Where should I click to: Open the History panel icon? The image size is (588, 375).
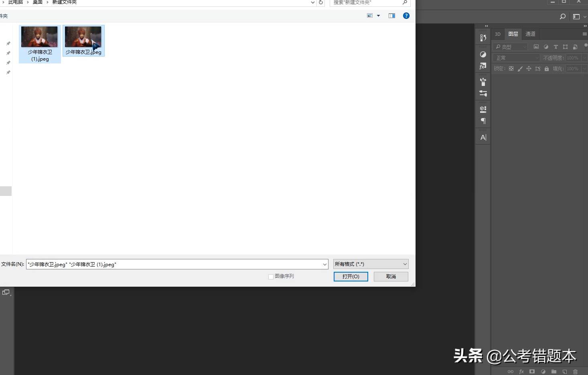(483, 38)
